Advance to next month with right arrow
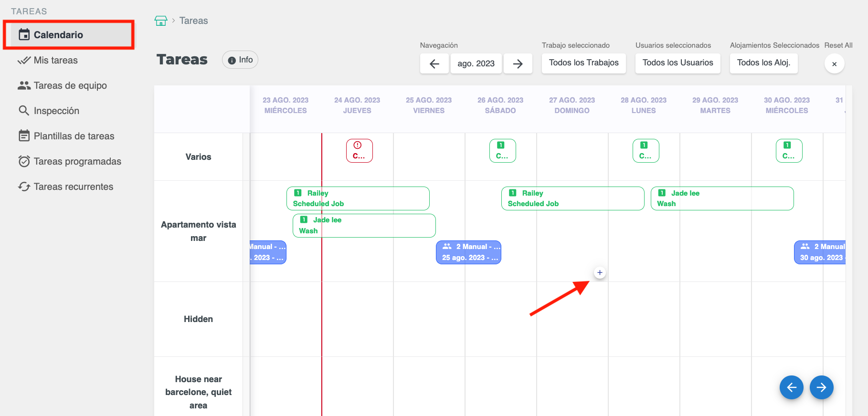The width and height of the screenshot is (868, 416). [x=518, y=63]
